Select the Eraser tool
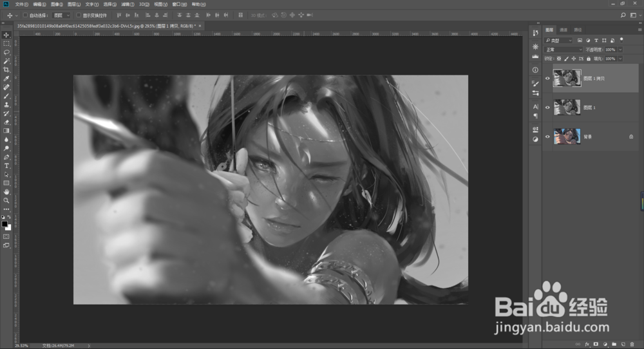Image resolution: width=644 pixels, height=349 pixels. 6,122
